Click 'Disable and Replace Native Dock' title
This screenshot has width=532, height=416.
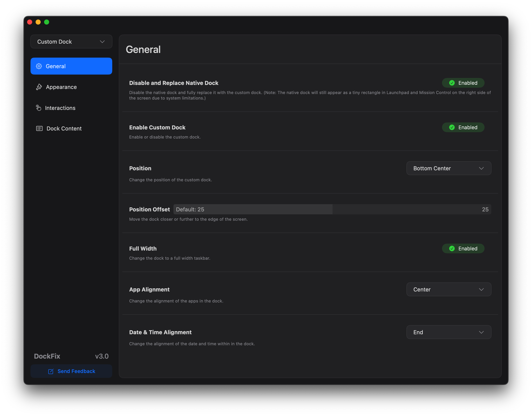point(174,83)
